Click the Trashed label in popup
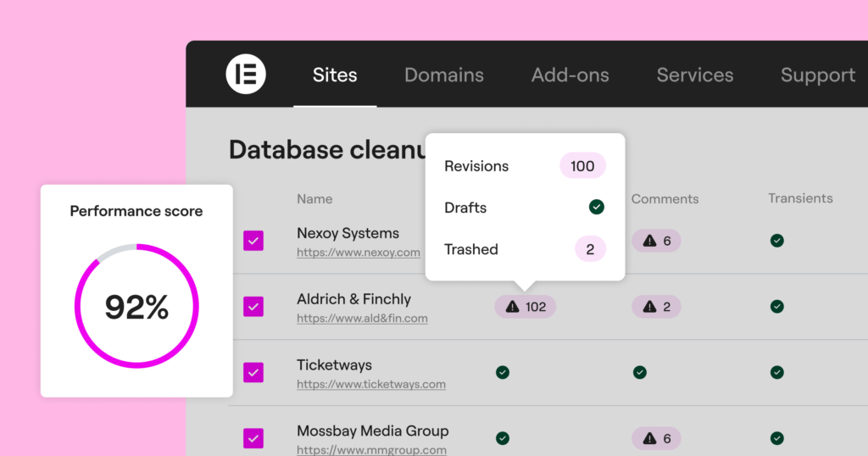868x456 pixels. (x=471, y=249)
